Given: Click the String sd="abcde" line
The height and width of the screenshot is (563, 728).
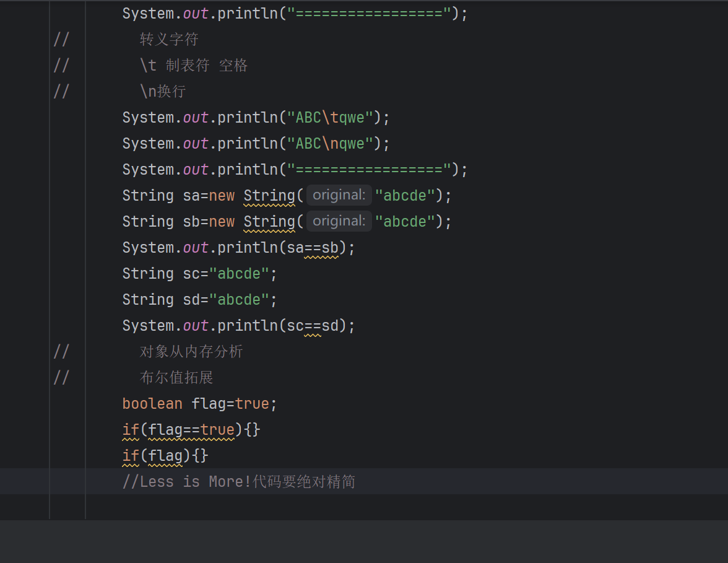Looking at the screenshot, I should tap(199, 300).
